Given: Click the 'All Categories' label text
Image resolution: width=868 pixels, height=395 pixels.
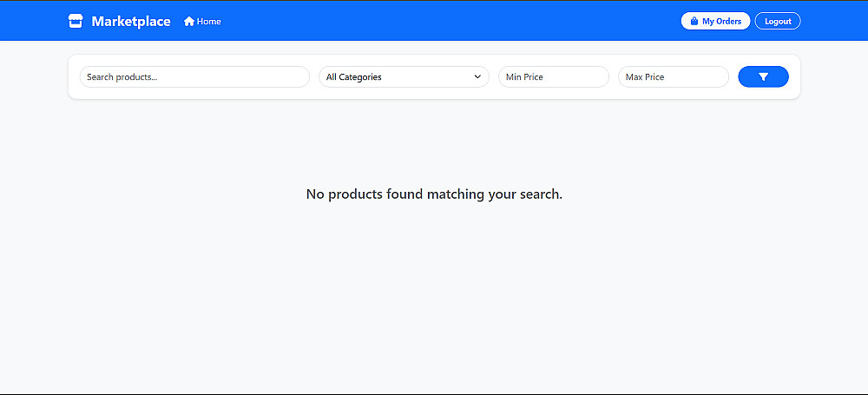Looking at the screenshot, I should coord(354,77).
